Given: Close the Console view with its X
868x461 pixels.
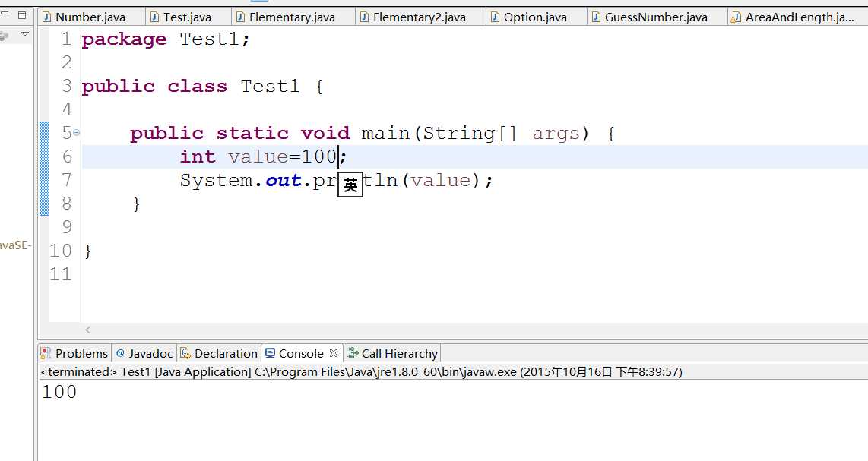Looking at the screenshot, I should tap(333, 353).
